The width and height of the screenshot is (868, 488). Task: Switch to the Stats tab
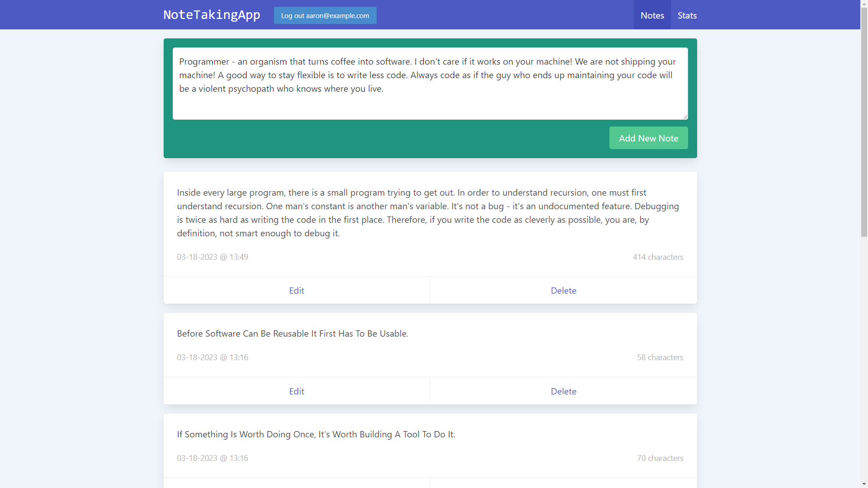point(687,15)
